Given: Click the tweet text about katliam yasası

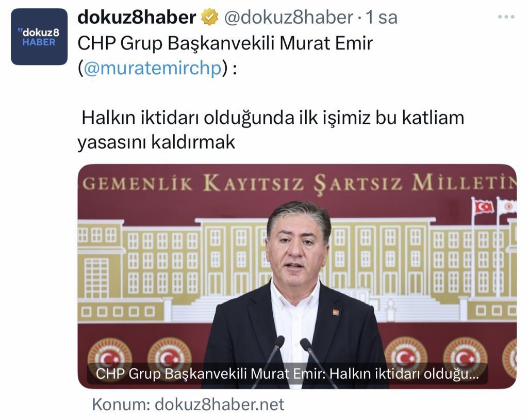Looking at the screenshot, I should coord(271,130).
